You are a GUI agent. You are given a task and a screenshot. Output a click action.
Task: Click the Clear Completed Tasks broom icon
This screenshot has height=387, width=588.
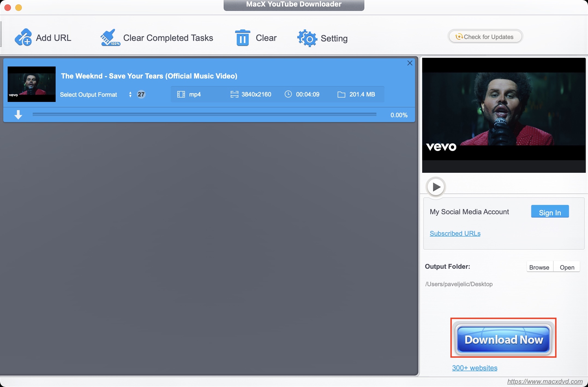click(x=110, y=37)
